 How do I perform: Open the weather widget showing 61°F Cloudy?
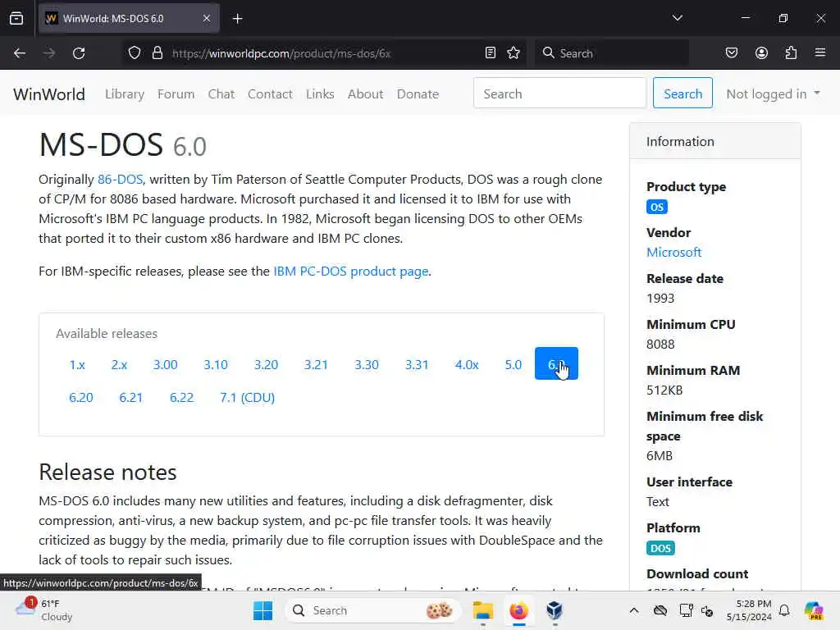coord(44,609)
